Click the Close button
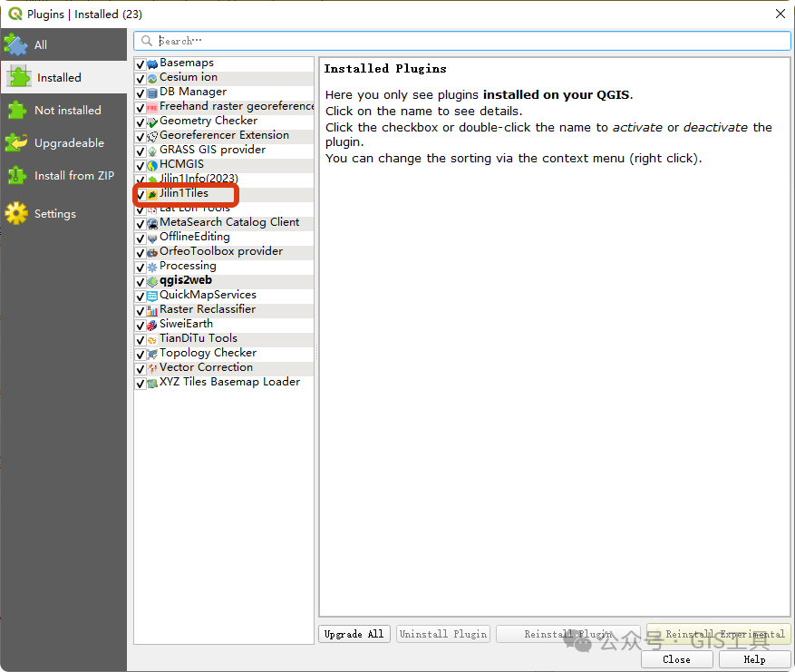Viewport: 795px width, 672px height. tap(677, 659)
